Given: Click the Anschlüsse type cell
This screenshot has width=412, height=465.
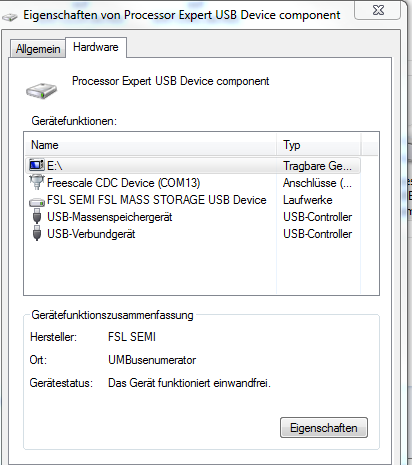Looking at the screenshot, I should pos(317,183).
